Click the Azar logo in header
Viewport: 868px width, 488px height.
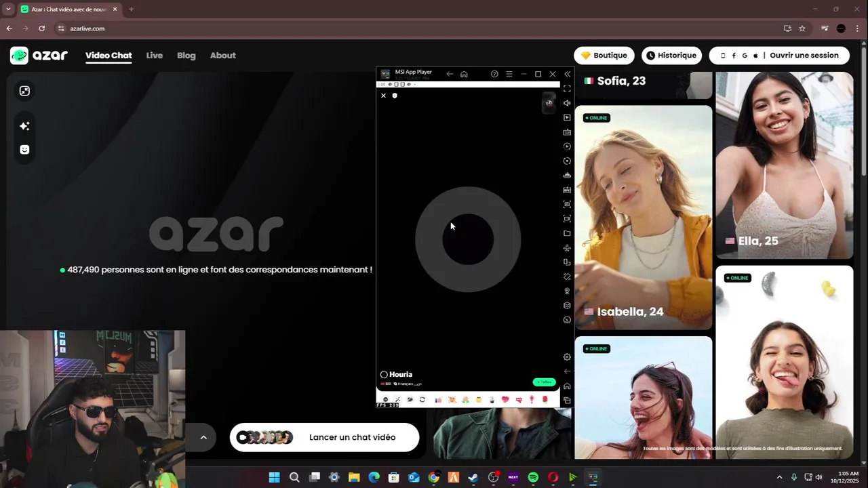pyautogui.click(x=39, y=56)
